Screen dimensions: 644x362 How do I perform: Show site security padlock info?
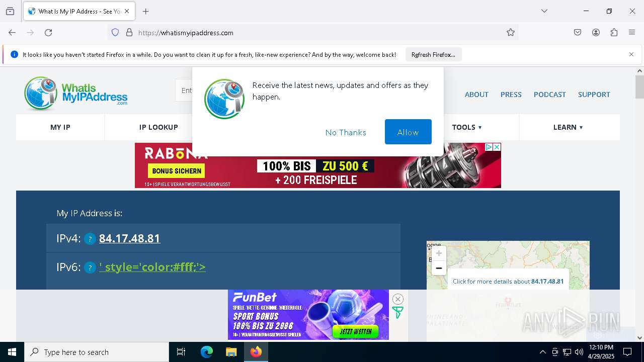tap(129, 33)
